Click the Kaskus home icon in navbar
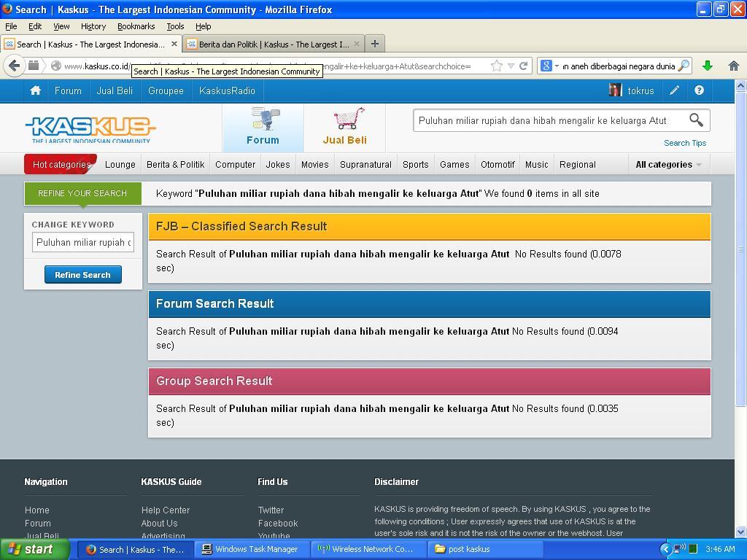 [35, 90]
